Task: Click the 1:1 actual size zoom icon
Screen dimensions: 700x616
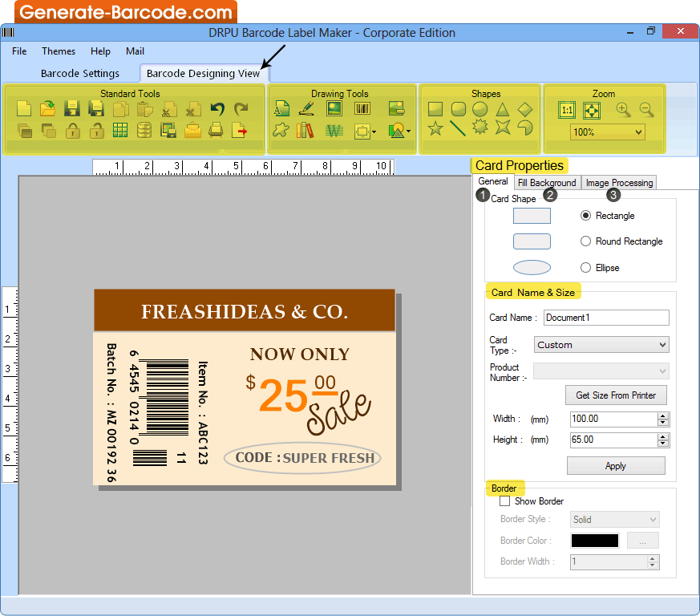Action: pyautogui.click(x=567, y=110)
